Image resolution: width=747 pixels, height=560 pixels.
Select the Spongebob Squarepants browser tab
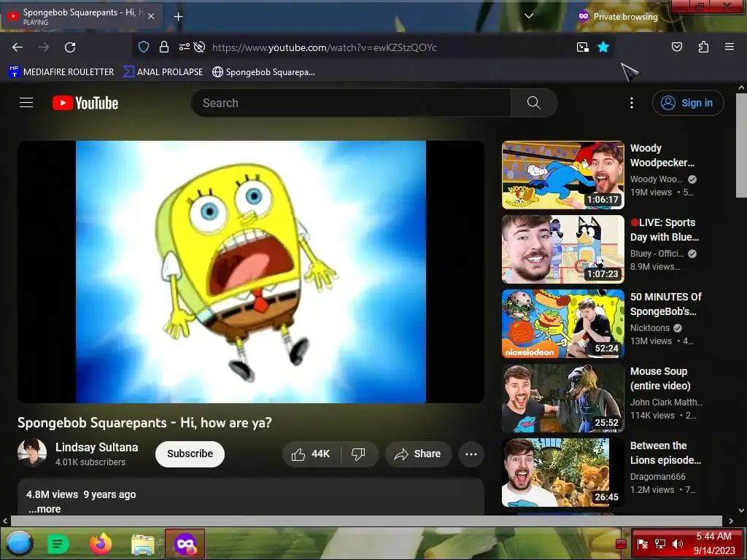pos(82,16)
